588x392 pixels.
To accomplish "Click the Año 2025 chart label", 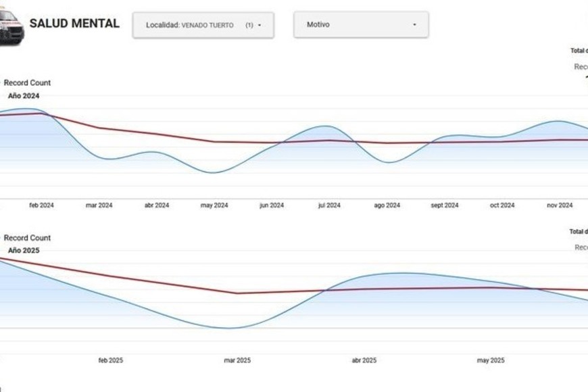I will pos(24,250).
